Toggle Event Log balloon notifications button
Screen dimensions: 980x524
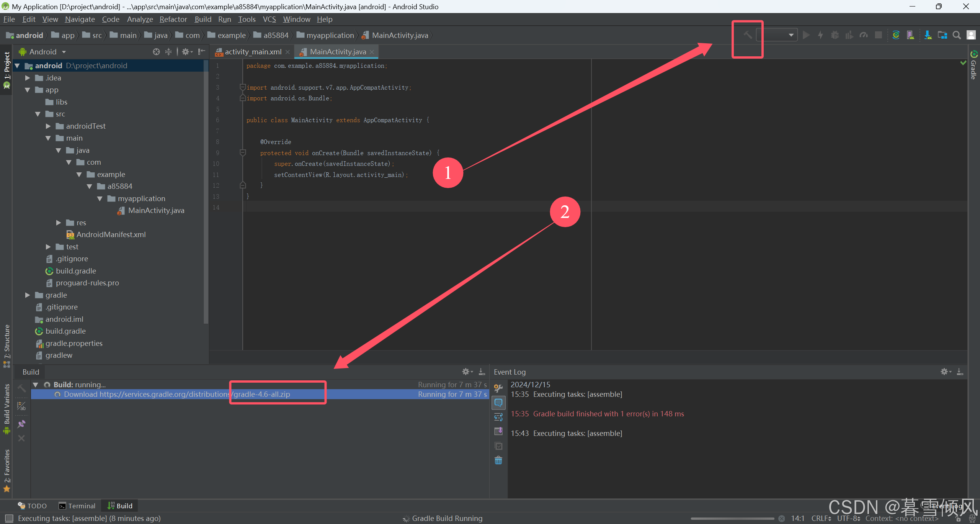498,403
